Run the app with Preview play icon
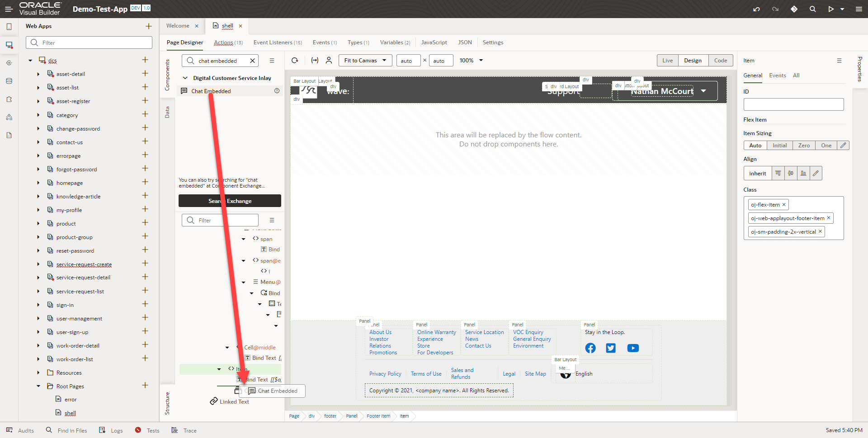868x438 pixels. coord(831,9)
